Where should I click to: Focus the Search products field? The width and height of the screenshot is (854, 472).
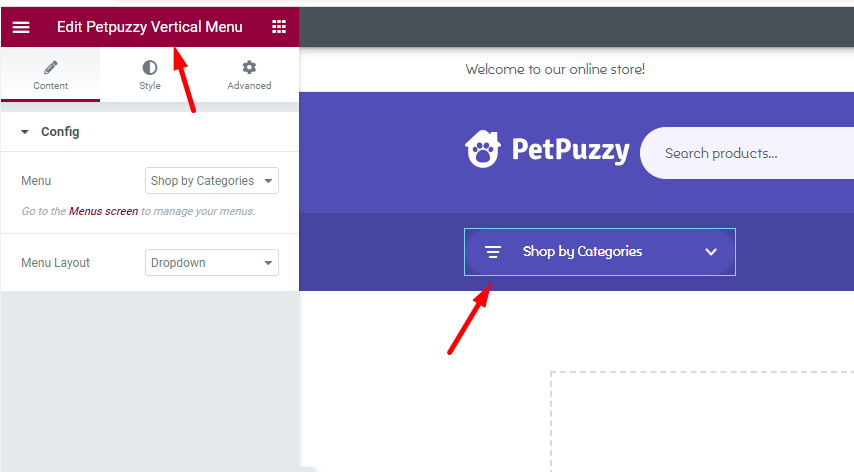tap(747, 153)
